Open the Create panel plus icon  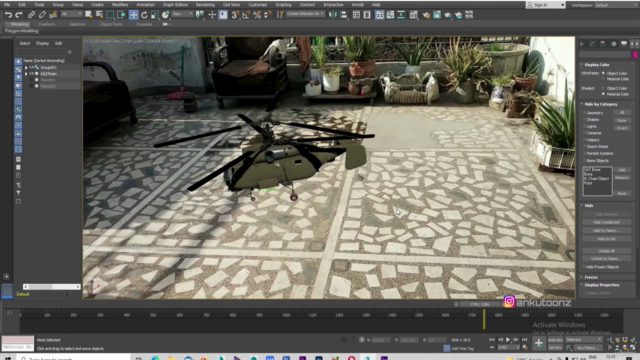pos(582,44)
